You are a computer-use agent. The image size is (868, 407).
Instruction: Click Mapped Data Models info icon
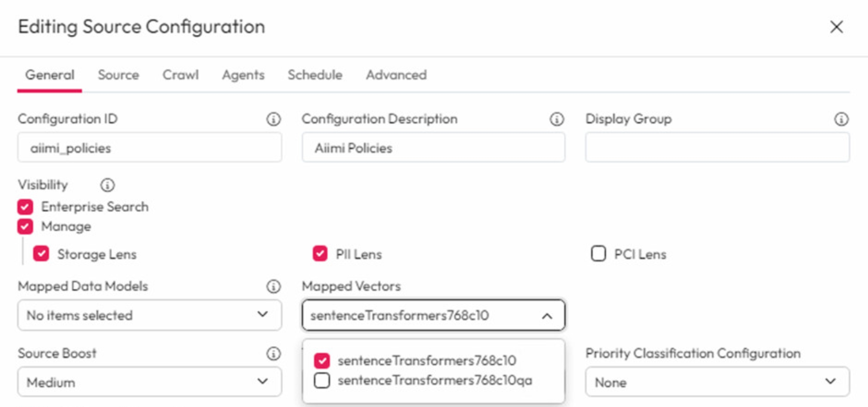[x=274, y=286]
